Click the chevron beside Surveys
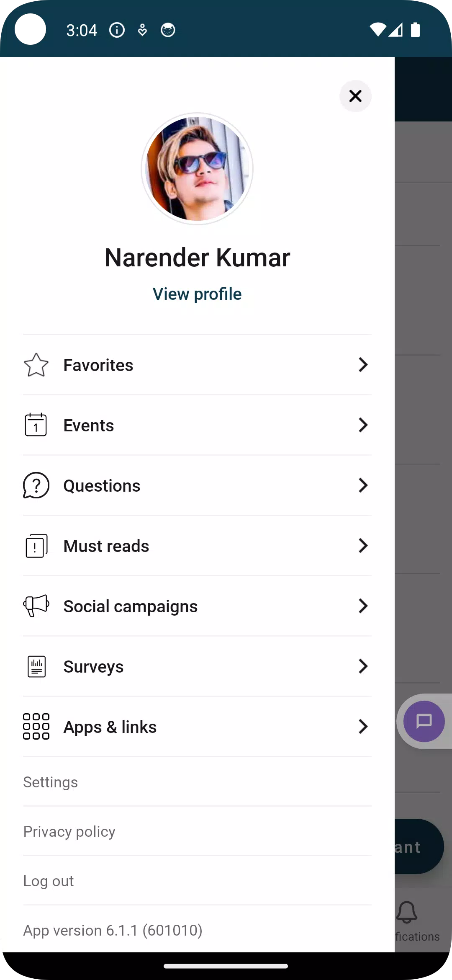Screen dimensions: 452x980 (363, 666)
